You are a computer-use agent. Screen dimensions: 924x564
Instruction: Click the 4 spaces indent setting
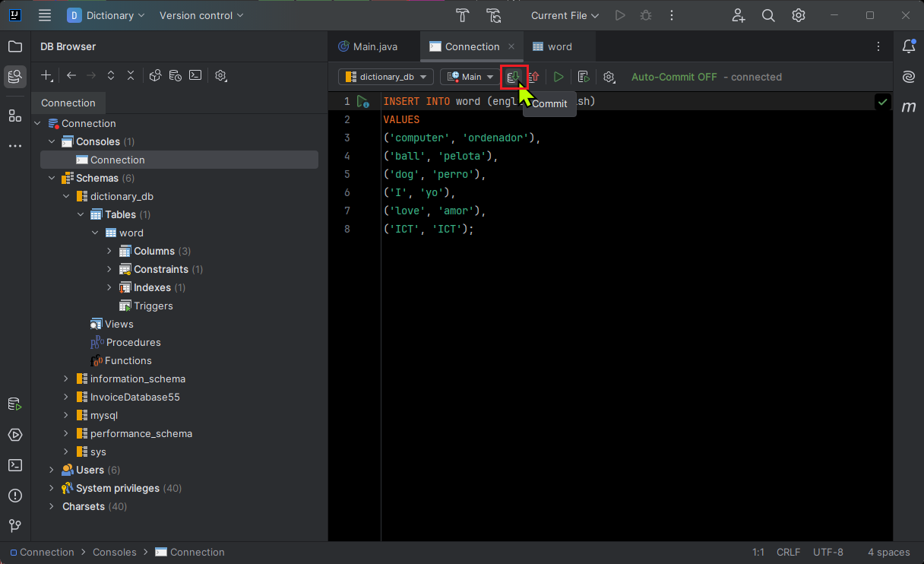(x=887, y=552)
